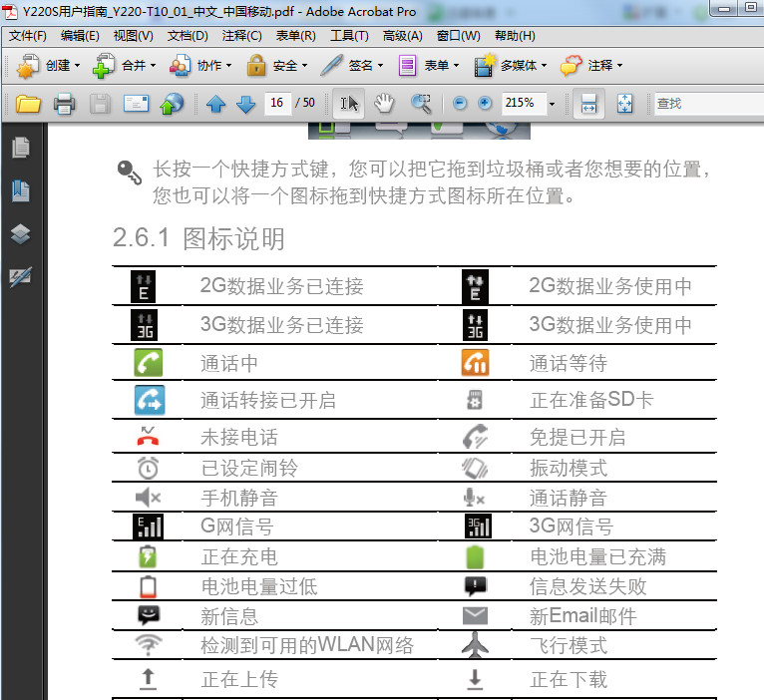This screenshot has width=764, height=700.
Task: Click the 创建 star document icon
Action: pos(28,65)
